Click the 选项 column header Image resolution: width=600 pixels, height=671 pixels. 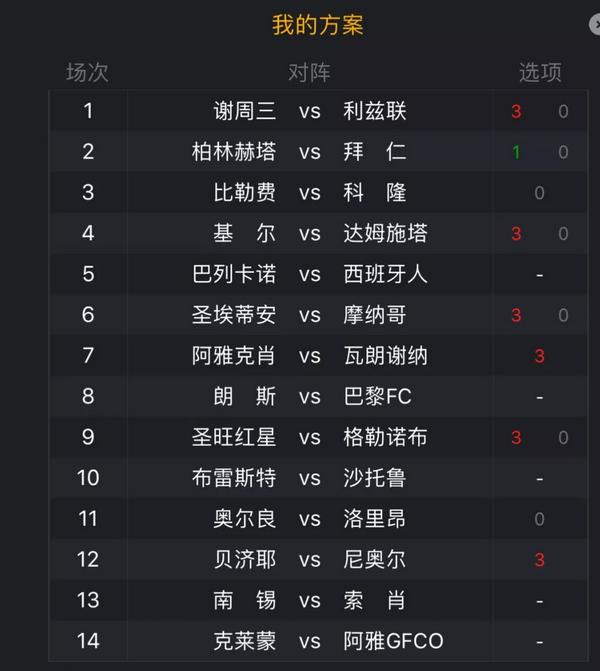pos(540,72)
